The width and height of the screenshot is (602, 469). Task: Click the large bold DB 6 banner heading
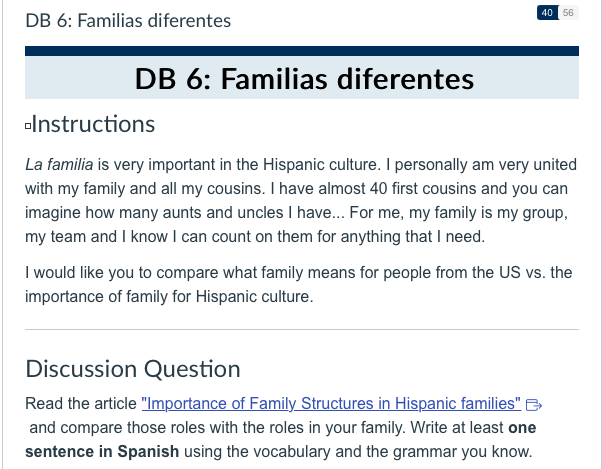coord(304,79)
